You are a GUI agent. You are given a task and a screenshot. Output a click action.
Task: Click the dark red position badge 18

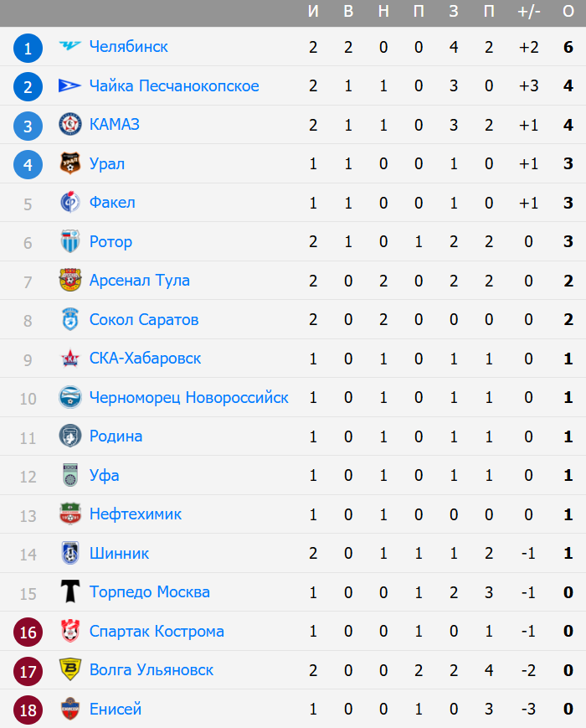(x=28, y=710)
